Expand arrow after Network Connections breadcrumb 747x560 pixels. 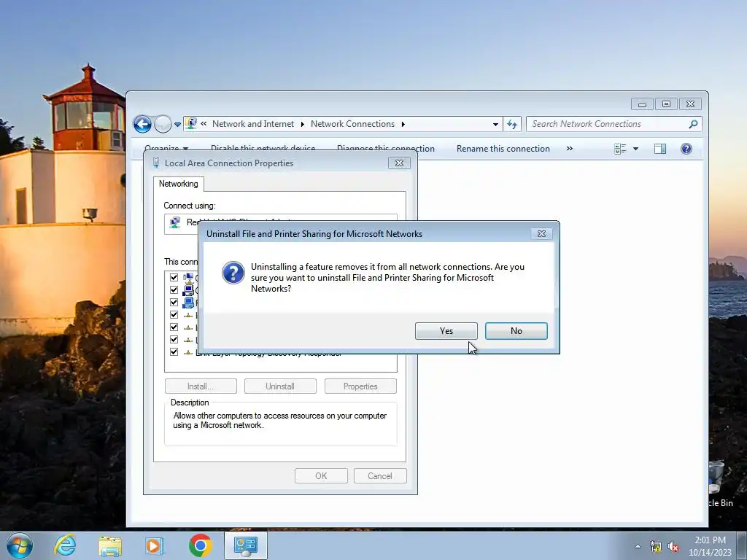click(403, 124)
